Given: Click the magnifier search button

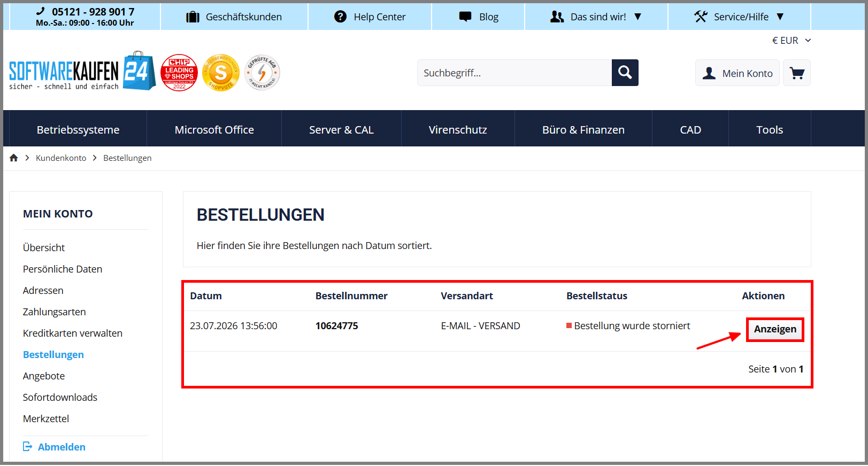Looking at the screenshot, I should point(625,73).
